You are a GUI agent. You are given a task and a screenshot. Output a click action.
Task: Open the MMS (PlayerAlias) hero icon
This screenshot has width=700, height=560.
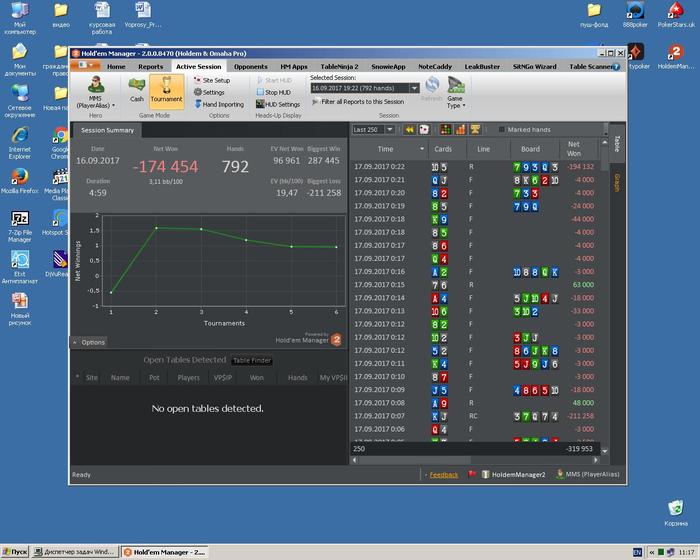pos(96,92)
